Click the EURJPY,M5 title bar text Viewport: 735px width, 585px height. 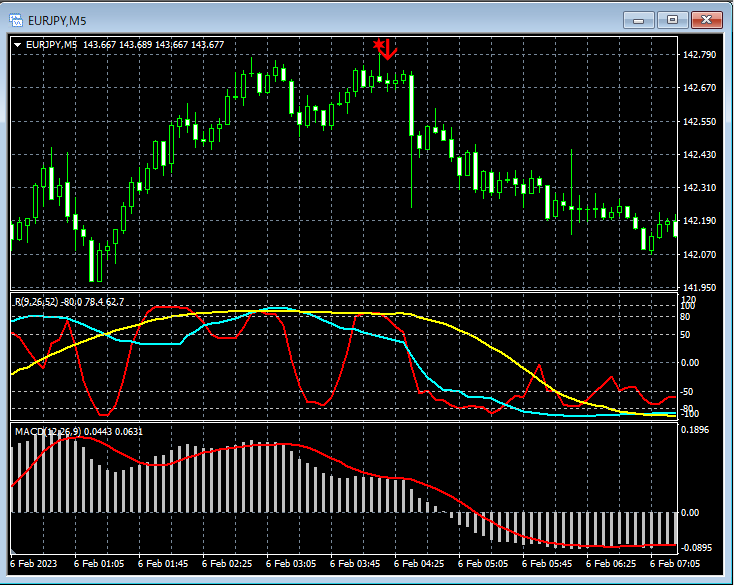57,19
